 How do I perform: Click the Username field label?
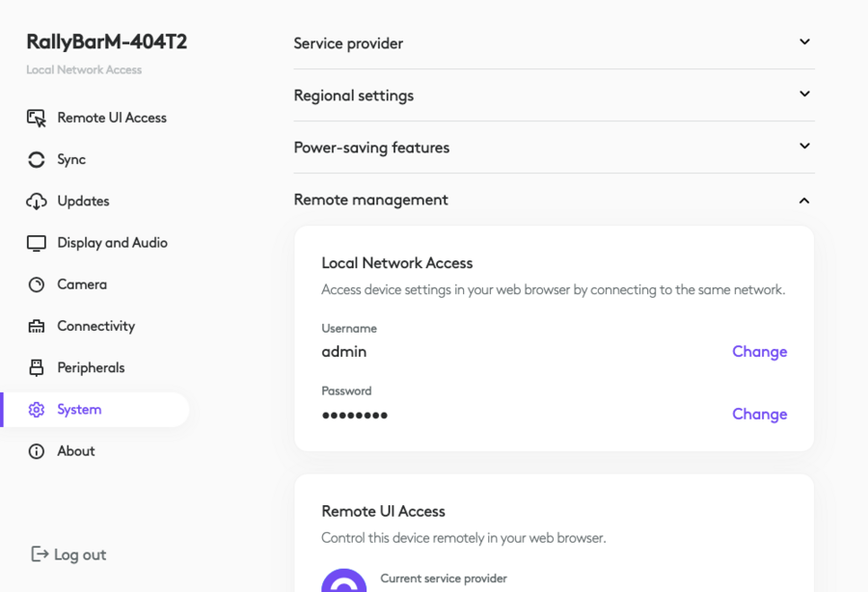coord(349,329)
